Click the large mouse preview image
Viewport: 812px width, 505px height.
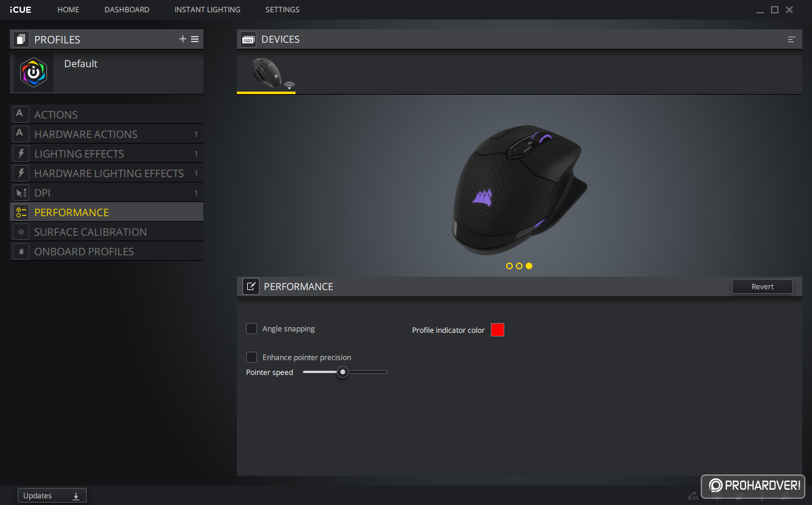click(519, 191)
